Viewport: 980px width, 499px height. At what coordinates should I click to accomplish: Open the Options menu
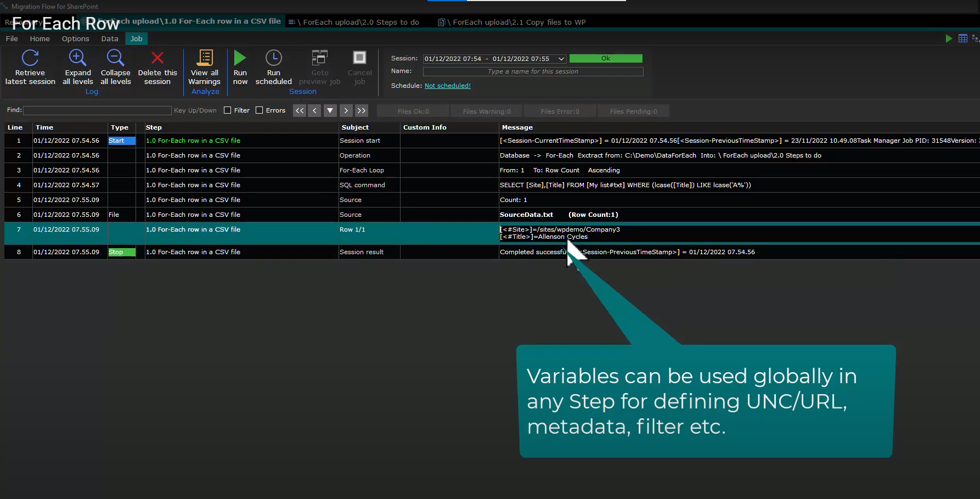tap(75, 39)
